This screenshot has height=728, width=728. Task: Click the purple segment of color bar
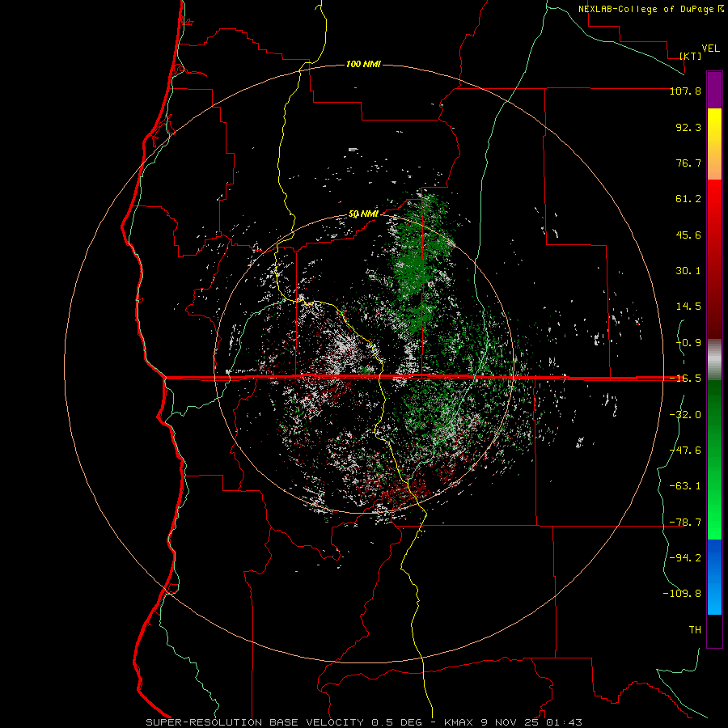(x=714, y=90)
